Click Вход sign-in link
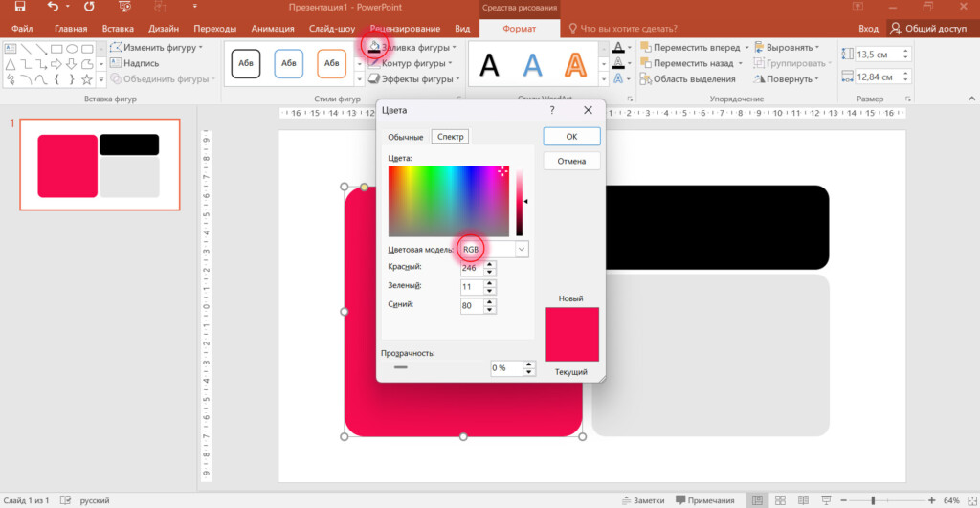 (868, 28)
